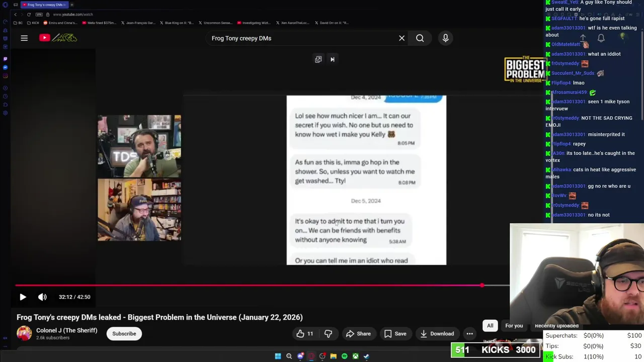Toggle the browser VPN badge
The height and width of the screenshot is (362, 644).
click(40, 15)
